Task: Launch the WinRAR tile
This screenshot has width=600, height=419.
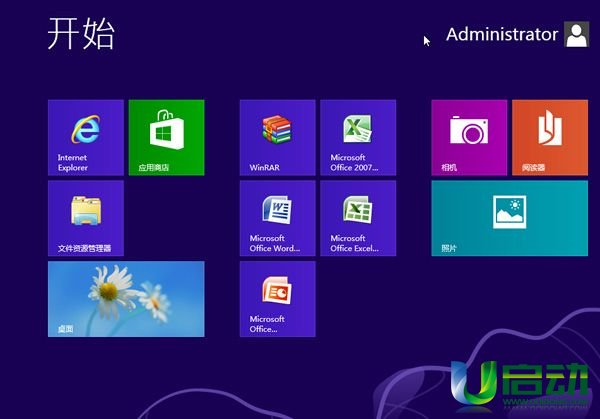Action: 277,138
